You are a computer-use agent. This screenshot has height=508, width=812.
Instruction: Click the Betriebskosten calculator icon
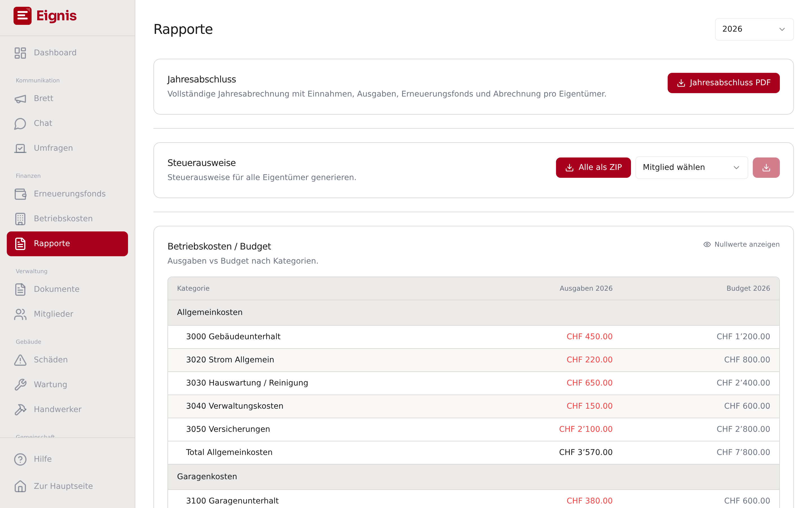tap(20, 219)
